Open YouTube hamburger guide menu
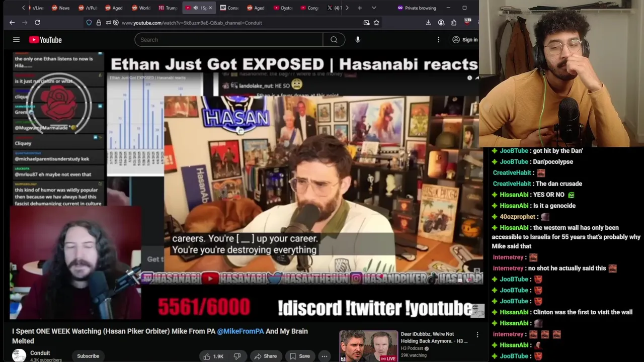 (x=16, y=40)
